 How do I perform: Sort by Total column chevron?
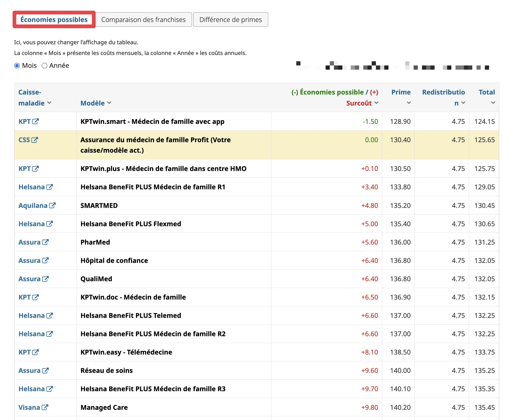point(493,103)
